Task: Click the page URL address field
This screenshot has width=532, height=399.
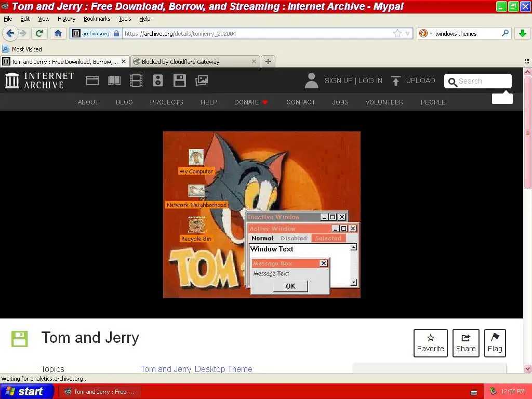Action: tap(257, 34)
